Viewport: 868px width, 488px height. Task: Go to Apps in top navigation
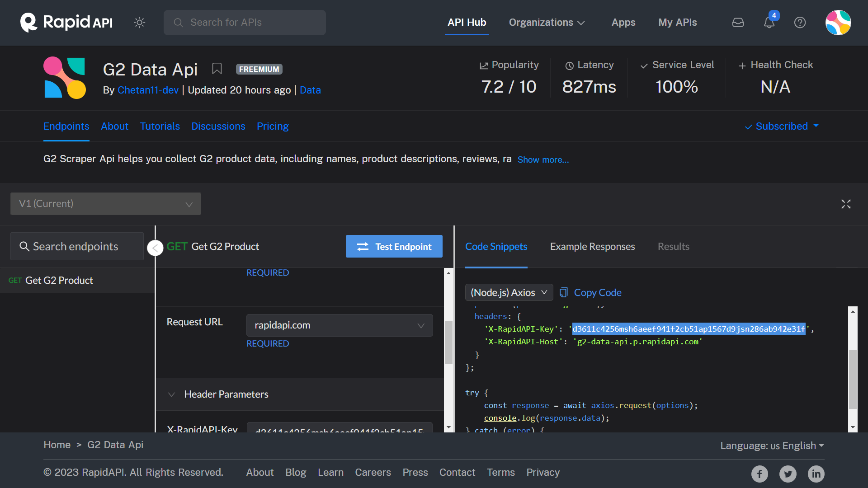tap(623, 22)
